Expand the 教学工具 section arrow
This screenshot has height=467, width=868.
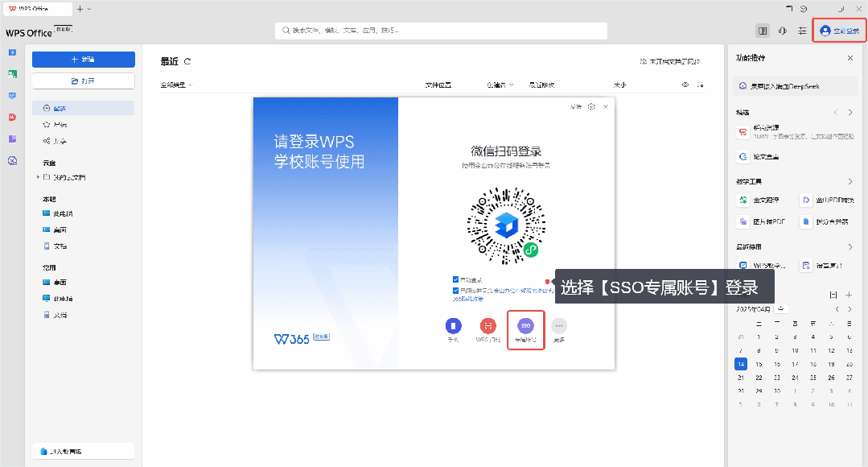coord(849,182)
